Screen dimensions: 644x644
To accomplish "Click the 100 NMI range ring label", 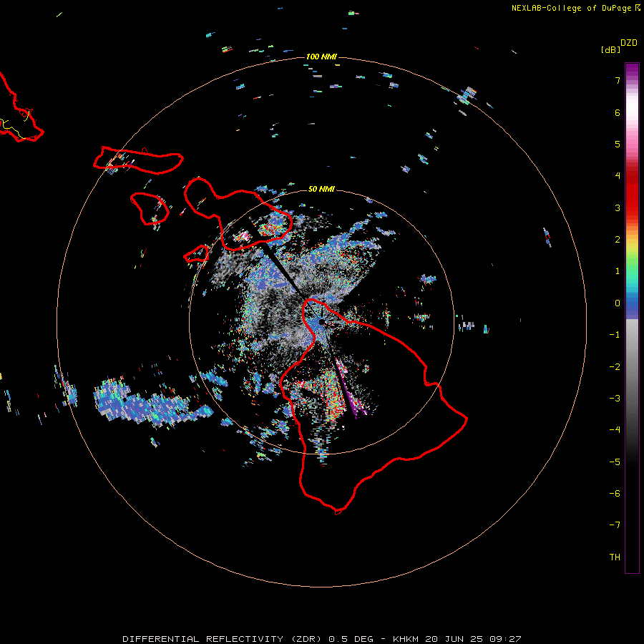I will [321, 57].
